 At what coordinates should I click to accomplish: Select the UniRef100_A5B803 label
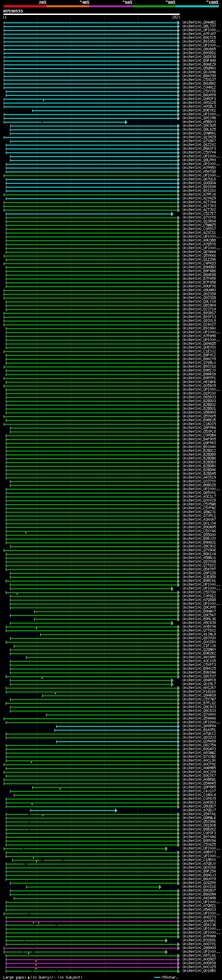pyautogui.click(x=199, y=122)
